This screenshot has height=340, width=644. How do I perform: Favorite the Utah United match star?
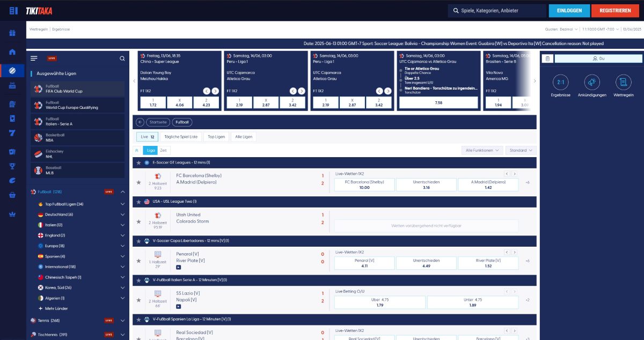[138, 221]
